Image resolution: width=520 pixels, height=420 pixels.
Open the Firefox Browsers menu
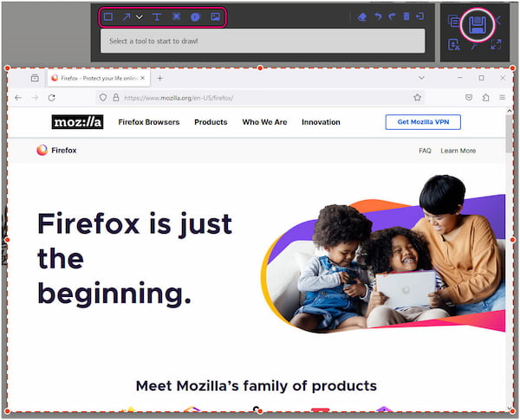pyautogui.click(x=149, y=122)
